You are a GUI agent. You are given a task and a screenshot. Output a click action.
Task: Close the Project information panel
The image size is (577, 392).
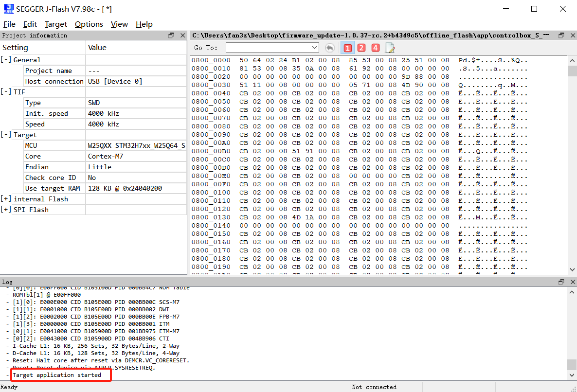point(182,36)
